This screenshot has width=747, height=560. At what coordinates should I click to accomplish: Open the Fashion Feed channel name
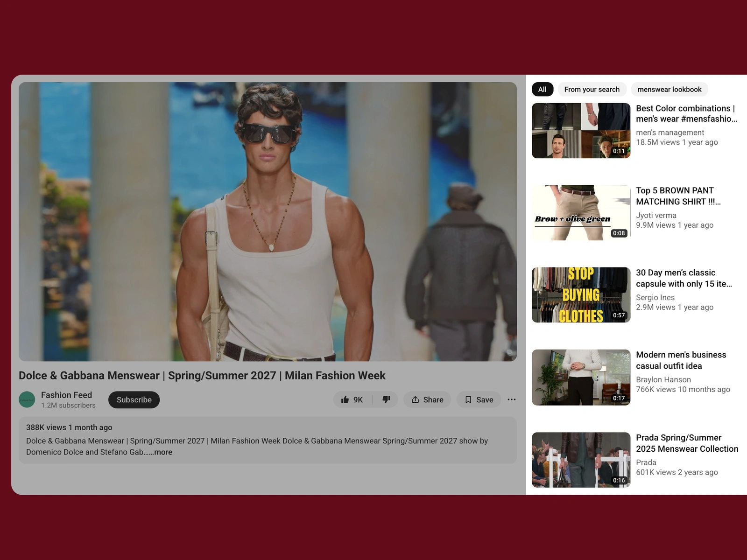click(x=66, y=395)
